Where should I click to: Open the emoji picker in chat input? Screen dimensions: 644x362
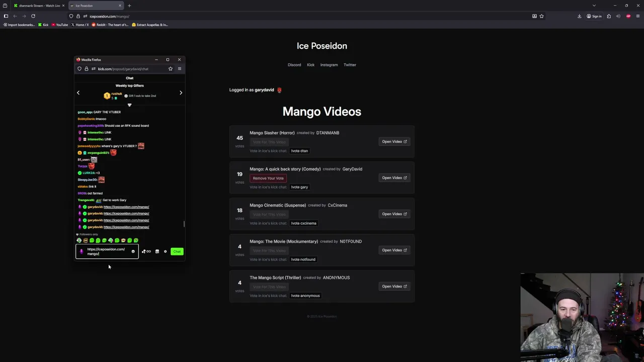[133, 251]
